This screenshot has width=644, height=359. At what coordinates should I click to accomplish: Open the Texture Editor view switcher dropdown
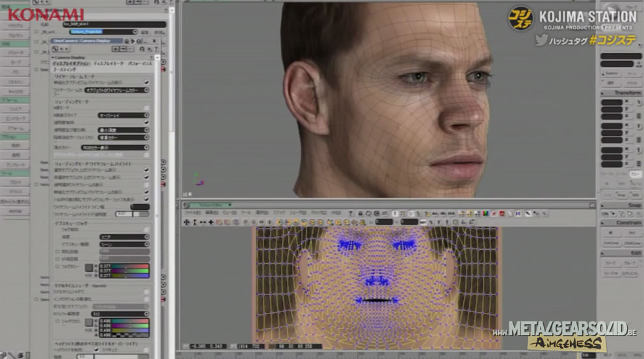pos(230,205)
